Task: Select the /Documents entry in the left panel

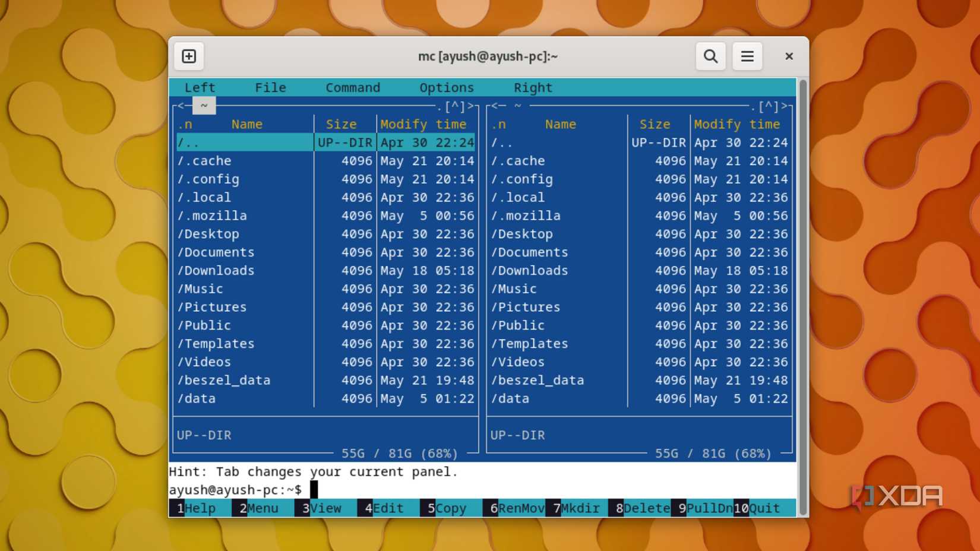Action: 216,252
